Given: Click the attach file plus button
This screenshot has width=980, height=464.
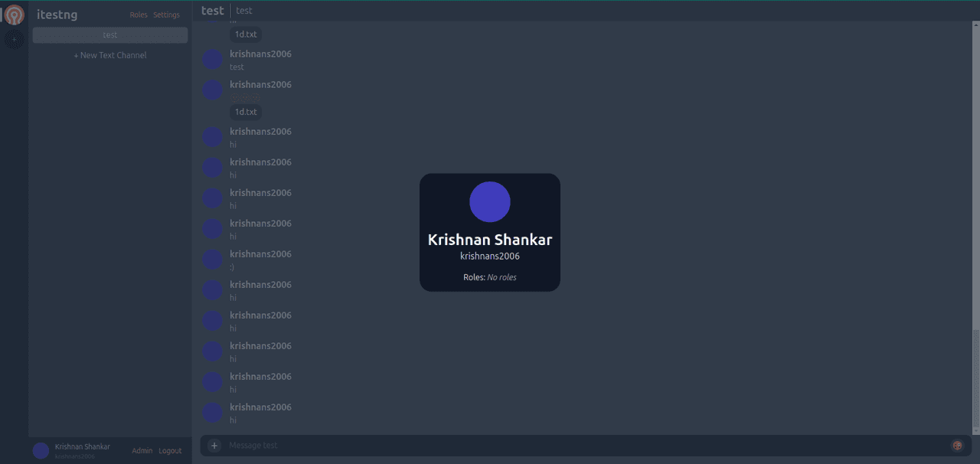Looking at the screenshot, I should pos(214,446).
